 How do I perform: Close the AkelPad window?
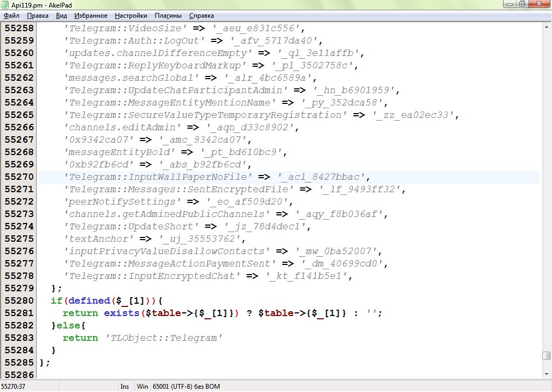click(539, 4)
